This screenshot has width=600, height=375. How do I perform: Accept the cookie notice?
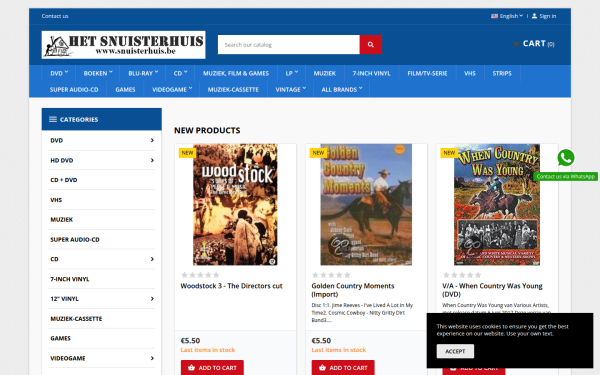455,351
